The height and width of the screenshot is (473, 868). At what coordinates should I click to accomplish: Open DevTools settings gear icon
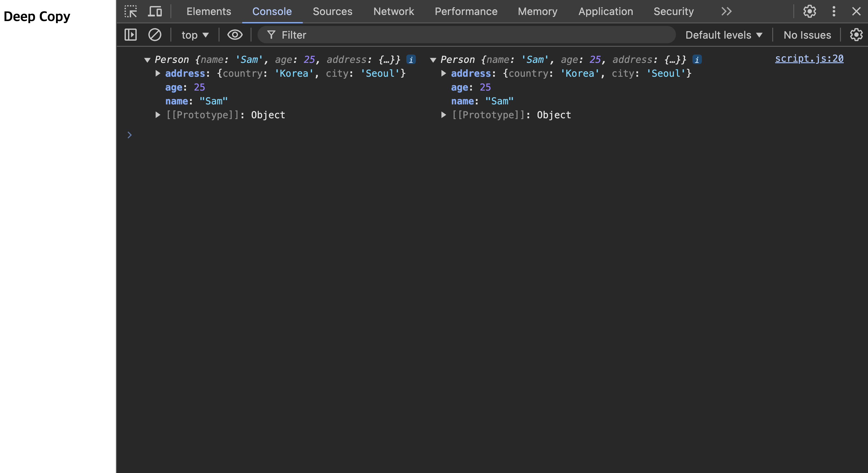coord(809,12)
